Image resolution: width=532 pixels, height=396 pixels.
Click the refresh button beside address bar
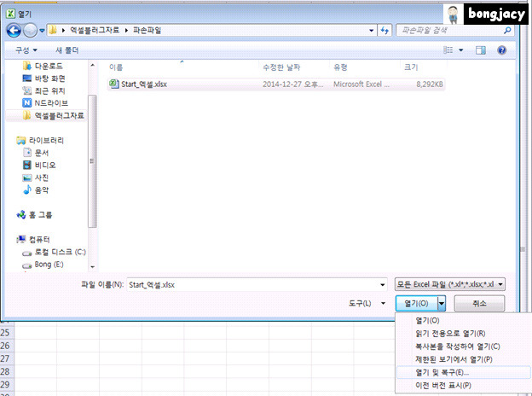tap(385, 31)
